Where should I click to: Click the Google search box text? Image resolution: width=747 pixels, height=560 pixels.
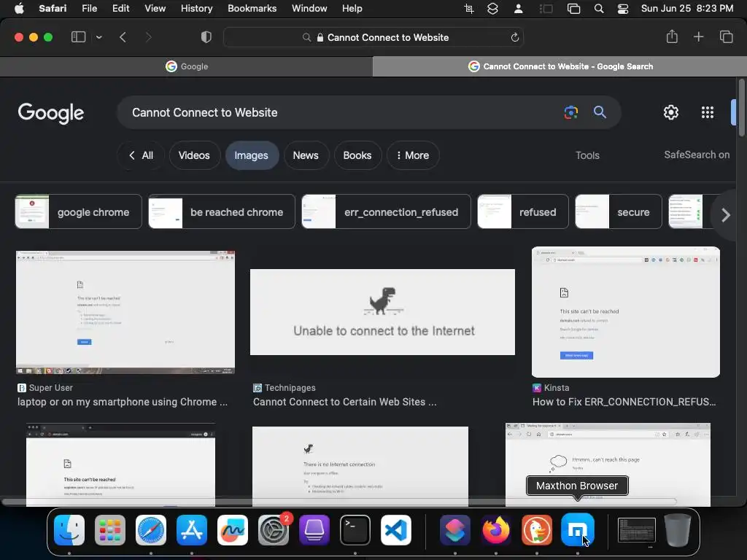pos(205,112)
